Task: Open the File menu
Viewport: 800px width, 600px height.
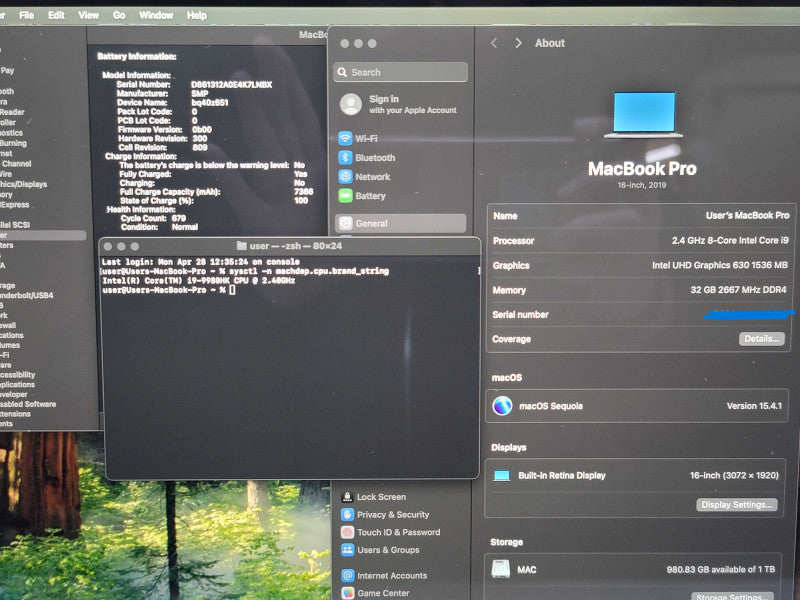Action: coord(27,15)
